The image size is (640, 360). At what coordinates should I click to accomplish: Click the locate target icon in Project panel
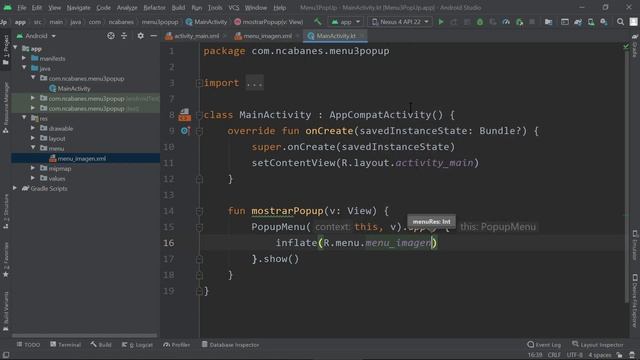pos(111,36)
